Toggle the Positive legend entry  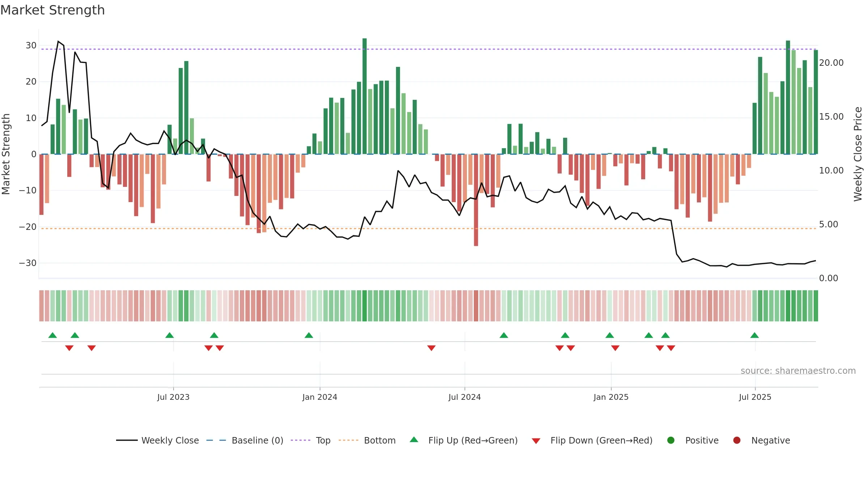(x=693, y=440)
